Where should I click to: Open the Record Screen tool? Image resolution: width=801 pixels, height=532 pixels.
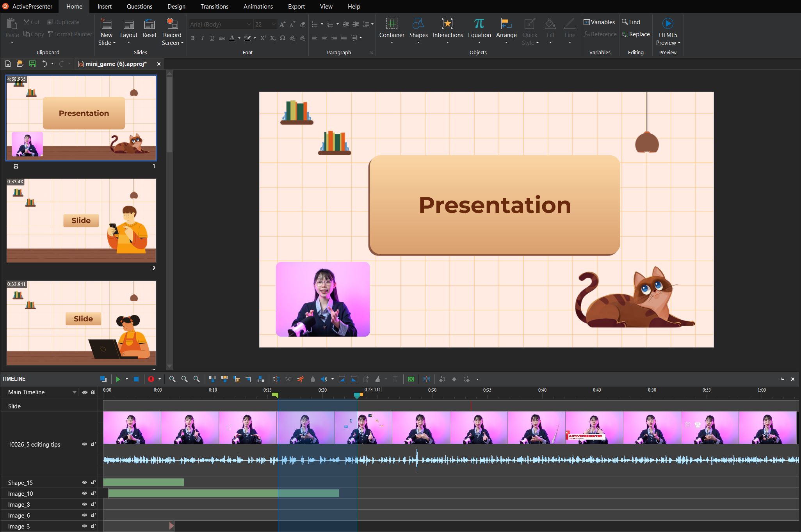172,32
